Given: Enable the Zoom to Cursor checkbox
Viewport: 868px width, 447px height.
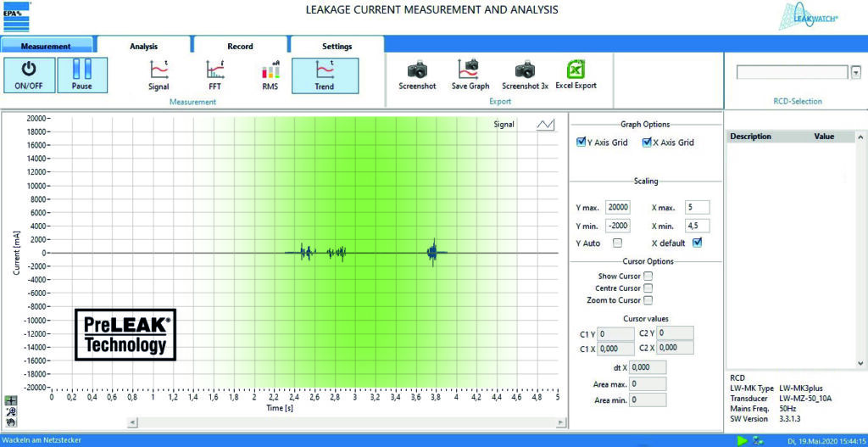Looking at the screenshot, I should pyautogui.click(x=648, y=300).
